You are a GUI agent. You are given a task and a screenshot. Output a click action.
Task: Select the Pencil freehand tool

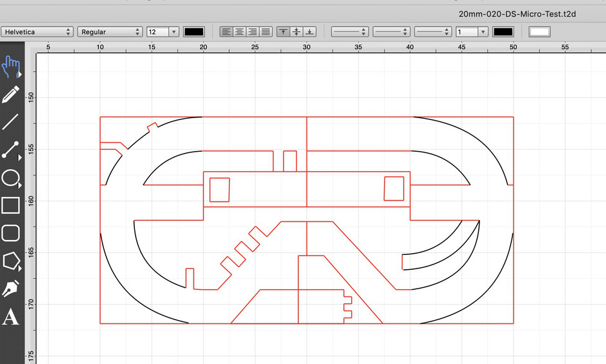[11, 95]
